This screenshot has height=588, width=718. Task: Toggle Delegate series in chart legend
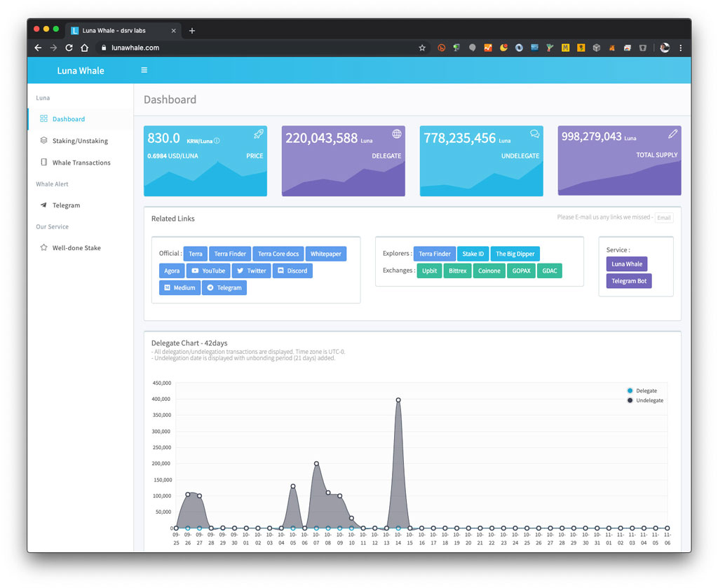pyautogui.click(x=642, y=390)
